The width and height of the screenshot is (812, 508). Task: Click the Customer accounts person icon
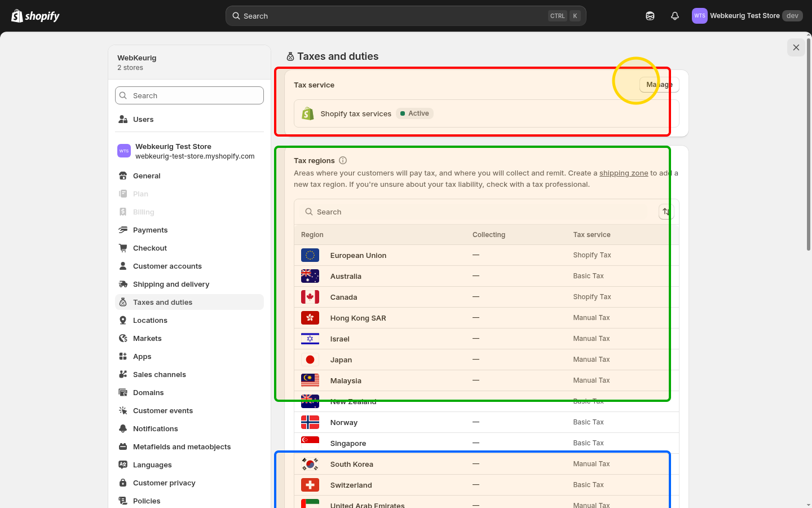tap(123, 266)
